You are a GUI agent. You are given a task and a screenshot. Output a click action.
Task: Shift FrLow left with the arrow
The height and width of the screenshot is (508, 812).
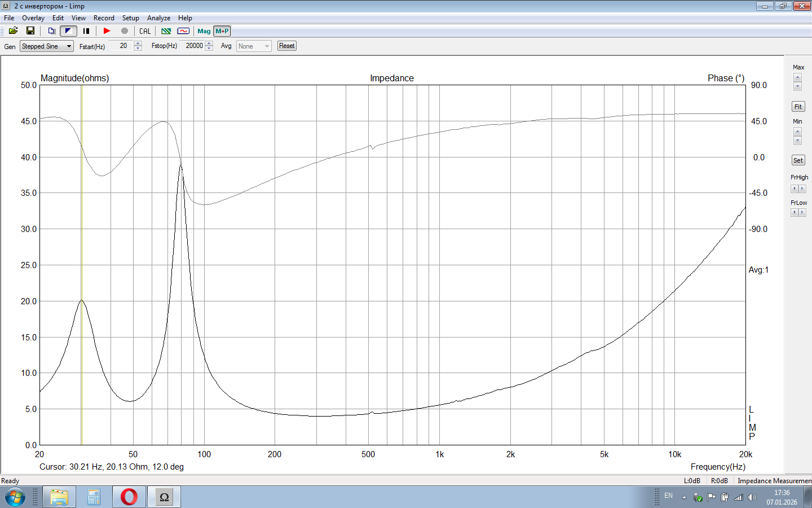click(795, 212)
